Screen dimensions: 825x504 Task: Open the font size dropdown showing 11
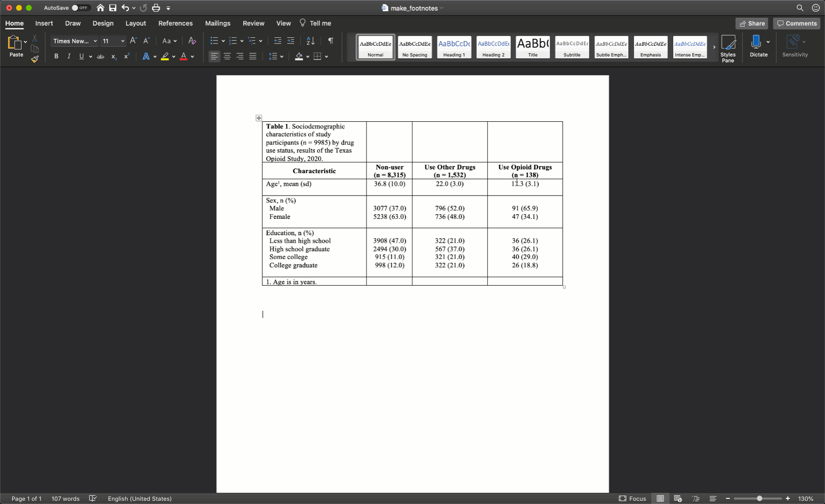tap(123, 41)
